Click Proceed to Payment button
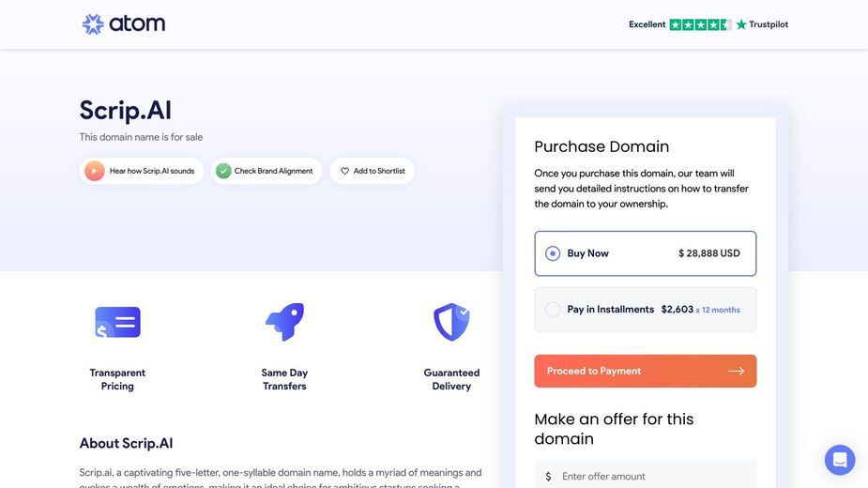Screen dimensions: 868x488 click(645, 371)
